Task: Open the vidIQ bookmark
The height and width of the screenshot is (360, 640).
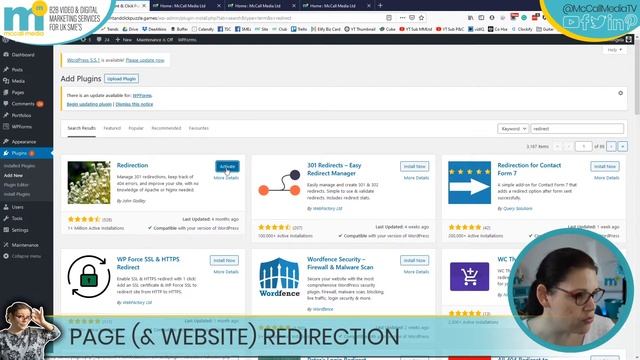Action: click(x=476, y=29)
